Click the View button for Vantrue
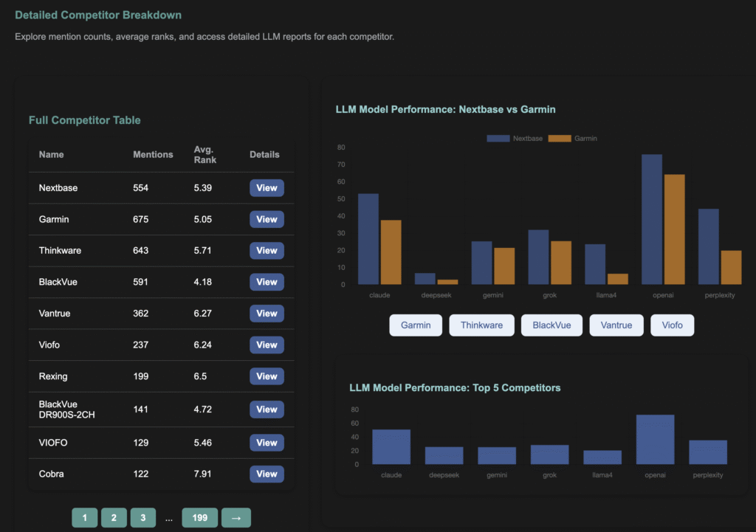This screenshot has height=532, width=756. click(x=267, y=314)
